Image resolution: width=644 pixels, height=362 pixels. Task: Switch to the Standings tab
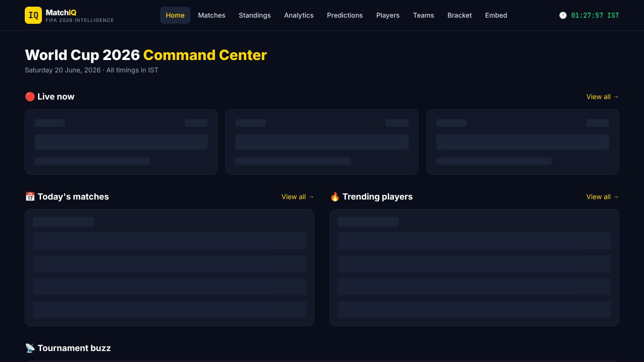tap(255, 15)
